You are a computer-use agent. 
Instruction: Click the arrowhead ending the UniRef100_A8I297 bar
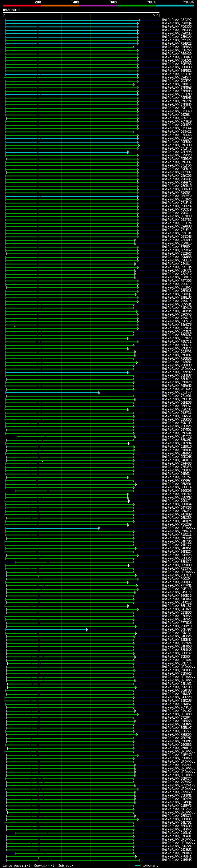[x=139, y=20]
